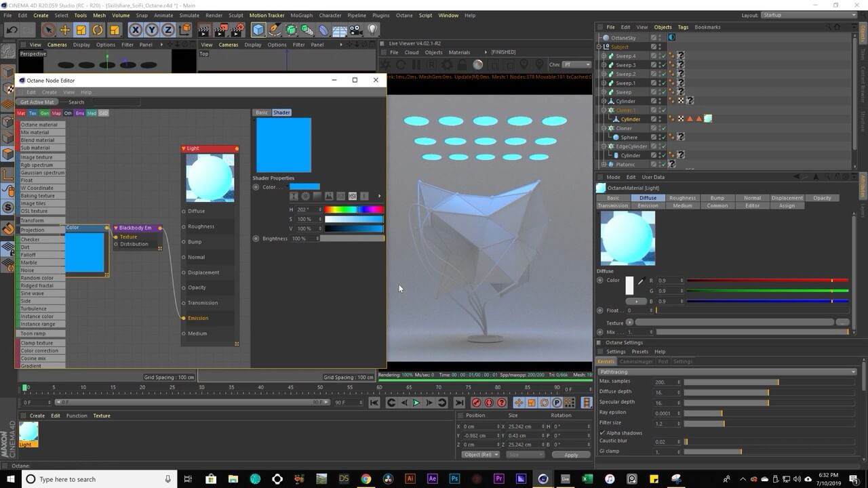Open the MoGraph menu
This screenshot has height=488, width=868.
coord(301,15)
